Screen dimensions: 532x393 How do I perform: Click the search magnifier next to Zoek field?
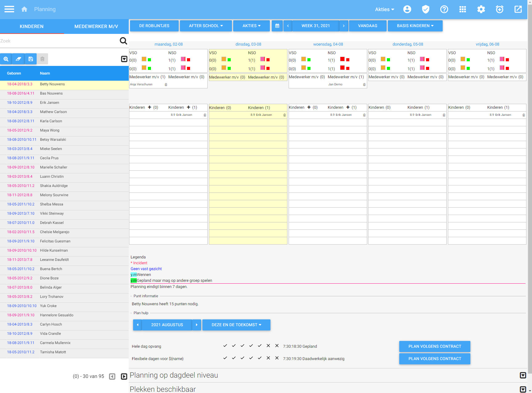pyautogui.click(x=123, y=41)
